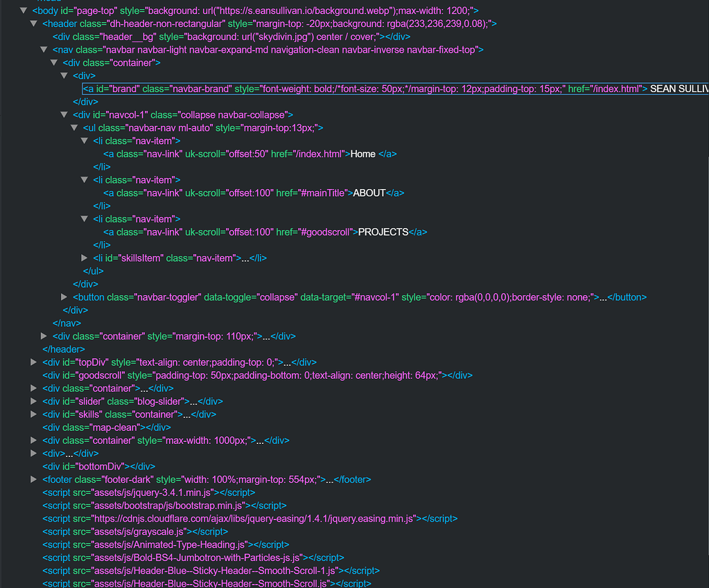This screenshot has height=588, width=709.
Task: Expand the skills container div
Action: click(34, 415)
